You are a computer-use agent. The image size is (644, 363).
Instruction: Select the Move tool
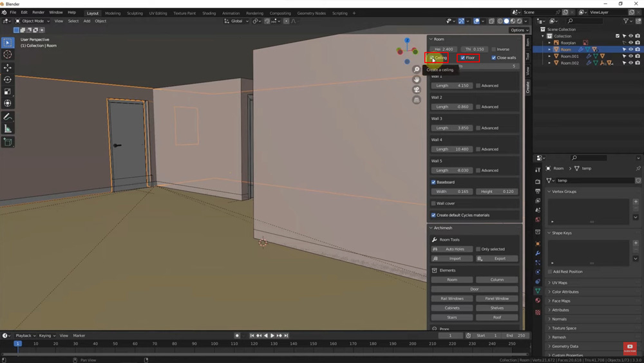[7, 68]
